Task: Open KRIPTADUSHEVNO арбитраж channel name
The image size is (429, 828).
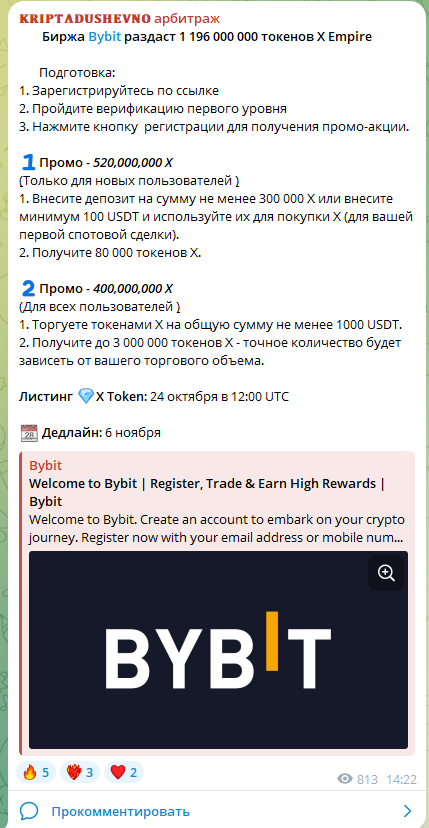Action: coord(119,19)
